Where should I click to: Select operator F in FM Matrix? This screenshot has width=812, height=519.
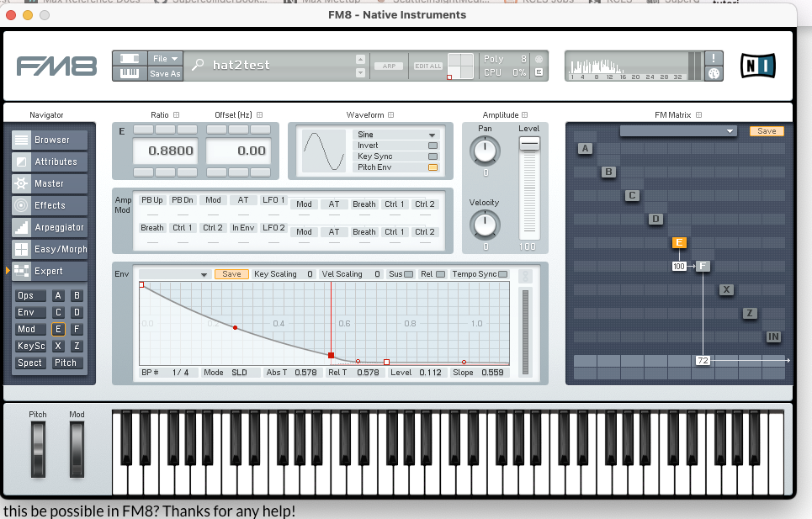pos(703,266)
